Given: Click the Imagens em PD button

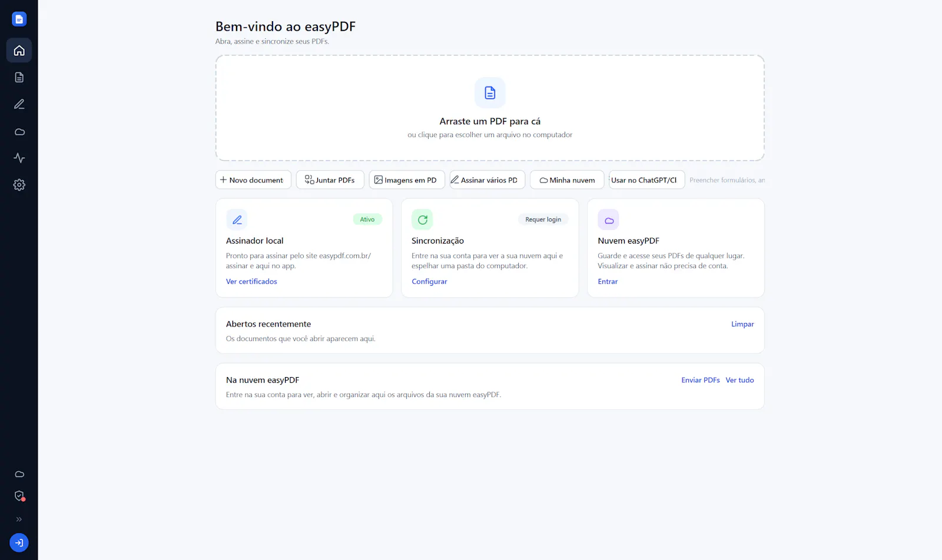Looking at the screenshot, I should pyautogui.click(x=407, y=180).
